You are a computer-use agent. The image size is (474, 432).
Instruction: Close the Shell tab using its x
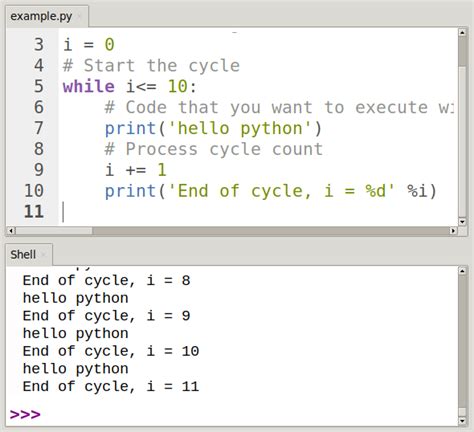point(43,255)
